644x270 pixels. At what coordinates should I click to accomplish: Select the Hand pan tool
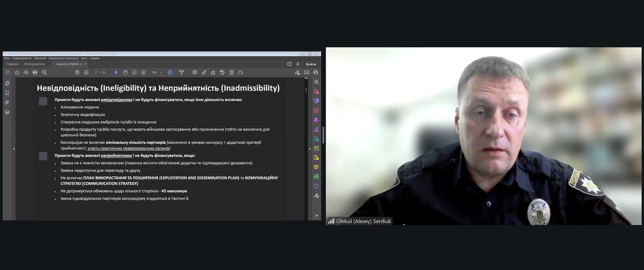point(125,72)
